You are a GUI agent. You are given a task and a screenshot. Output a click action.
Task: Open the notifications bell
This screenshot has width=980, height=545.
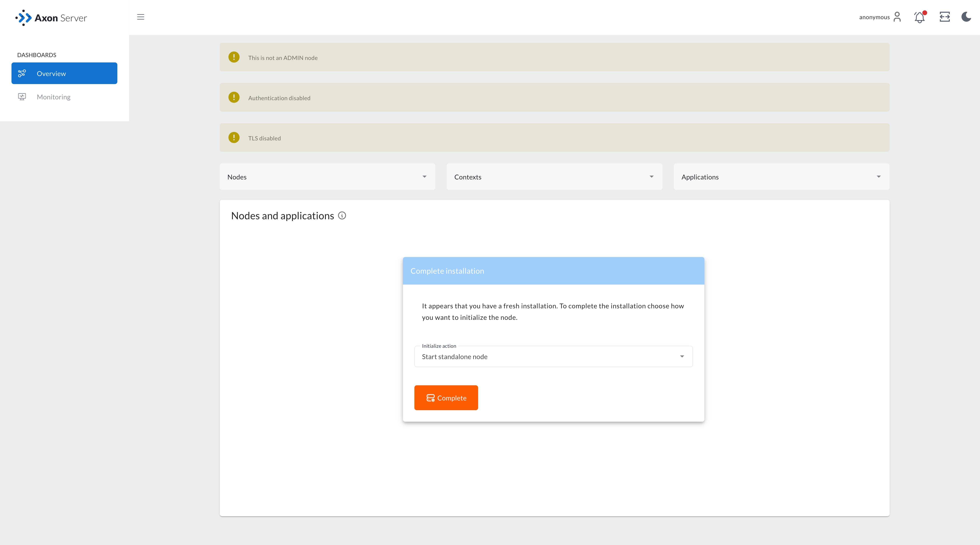tap(920, 17)
